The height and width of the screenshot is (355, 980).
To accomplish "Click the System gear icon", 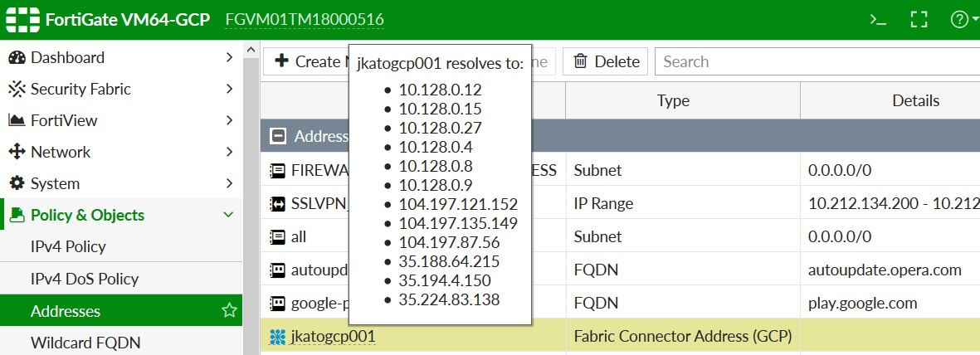I will point(17,184).
